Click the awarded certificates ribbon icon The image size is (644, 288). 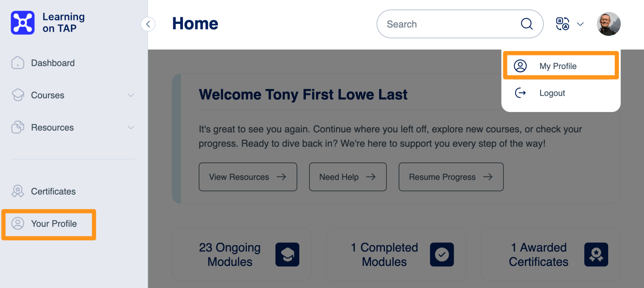pyautogui.click(x=596, y=254)
